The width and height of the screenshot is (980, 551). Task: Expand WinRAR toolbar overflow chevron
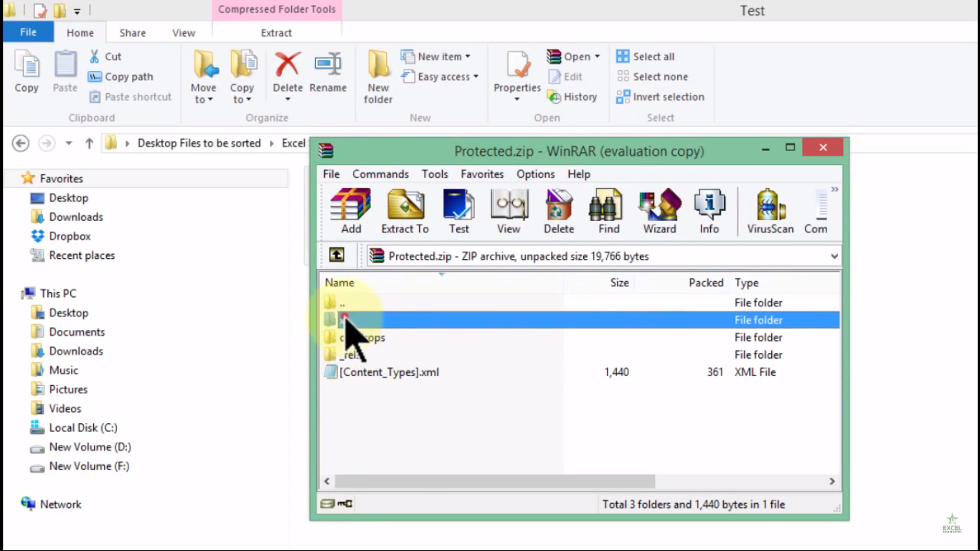(835, 189)
